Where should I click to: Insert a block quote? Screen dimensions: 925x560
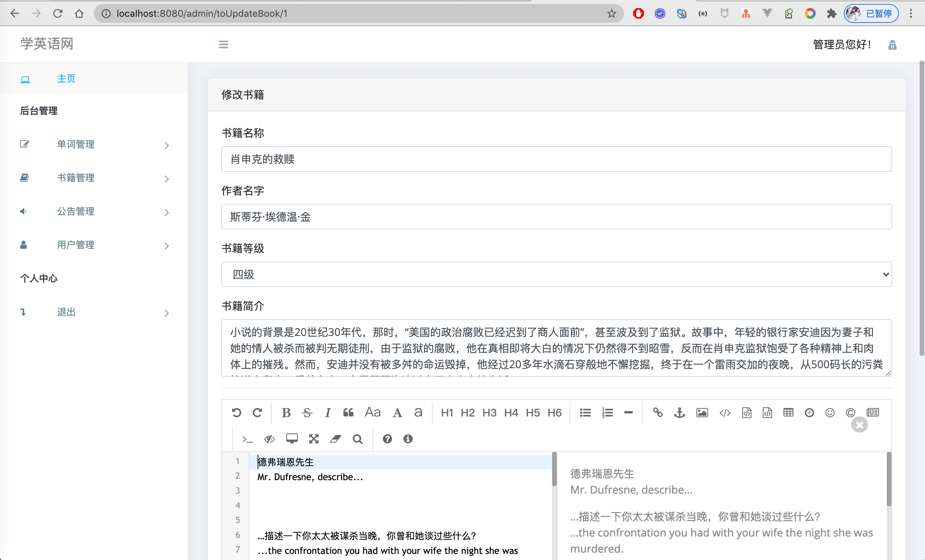348,413
